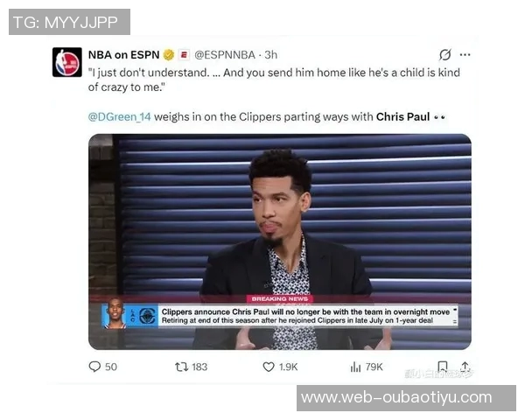
Task: Open the @ESPNNBA handle
Action: tap(225, 55)
